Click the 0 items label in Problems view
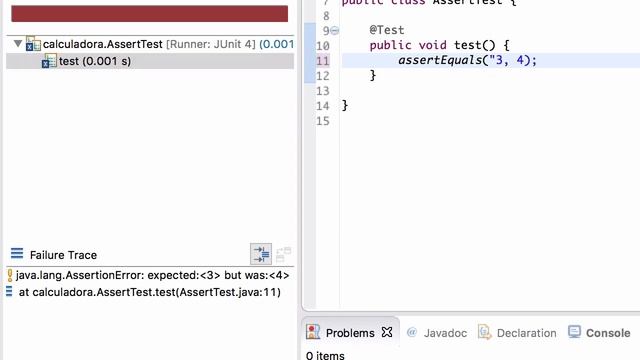Viewport: 640px width, 360px height. (x=325, y=356)
